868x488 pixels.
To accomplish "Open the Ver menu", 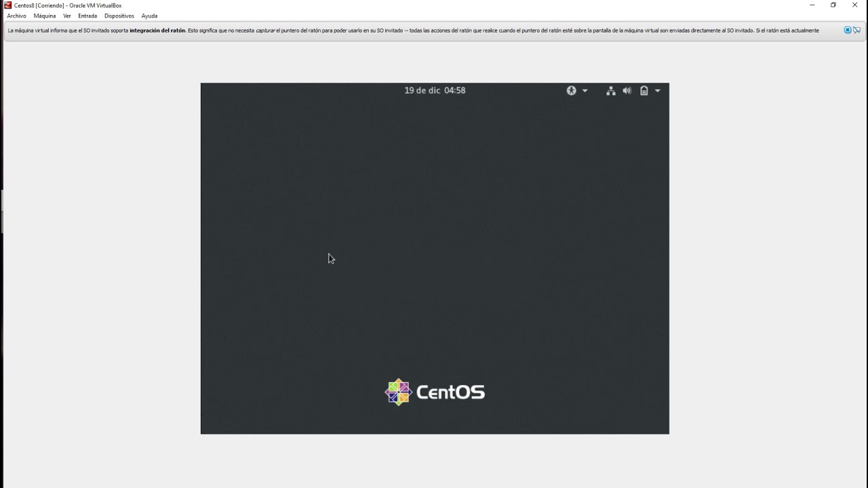I will point(67,16).
